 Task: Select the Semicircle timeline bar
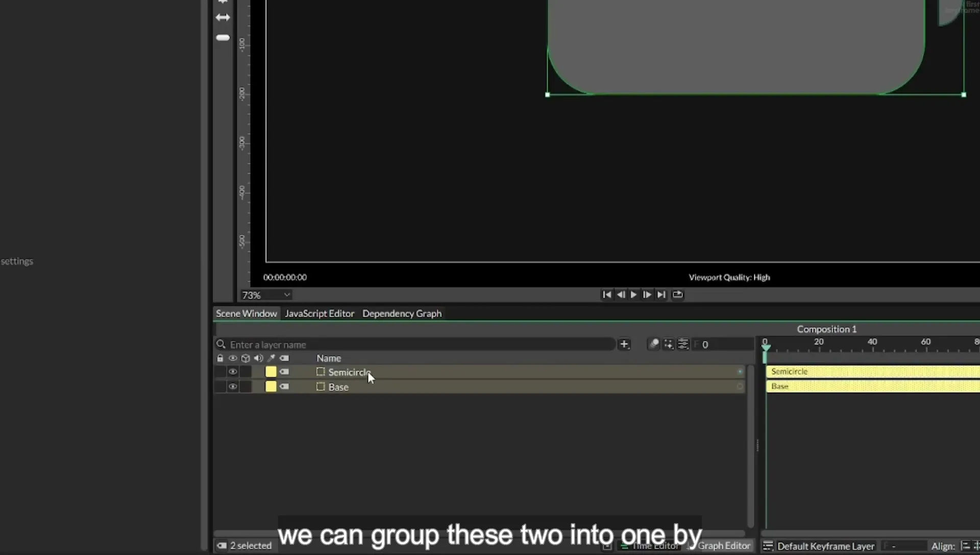[x=873, y=372]
